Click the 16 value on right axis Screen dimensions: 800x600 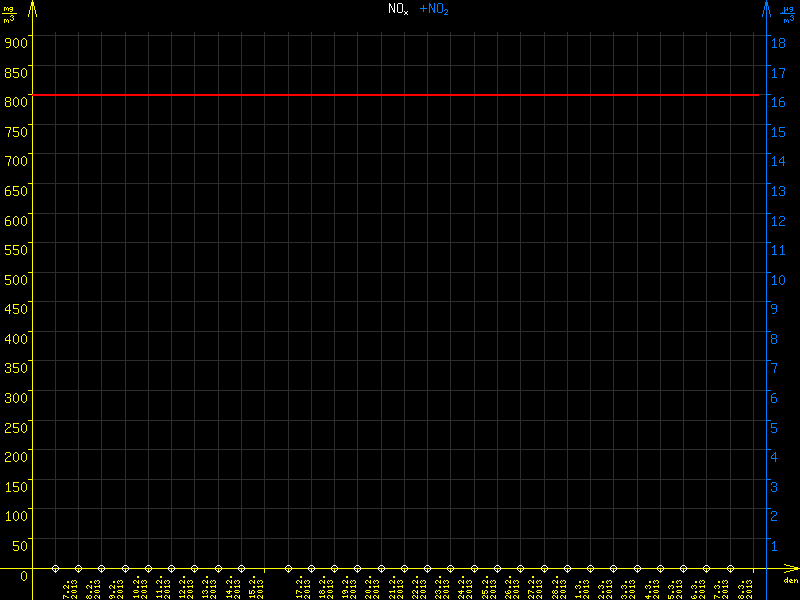pyautogui.click(x=775, y=102)
